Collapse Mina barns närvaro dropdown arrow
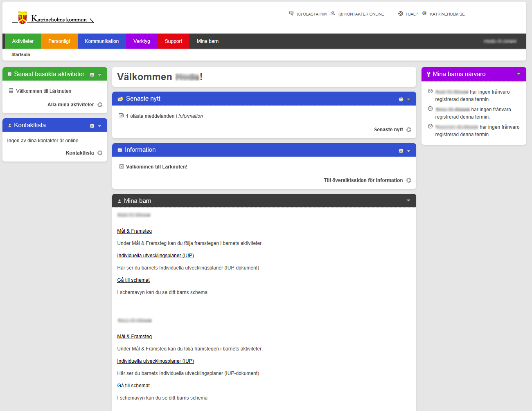 [518, 74]
